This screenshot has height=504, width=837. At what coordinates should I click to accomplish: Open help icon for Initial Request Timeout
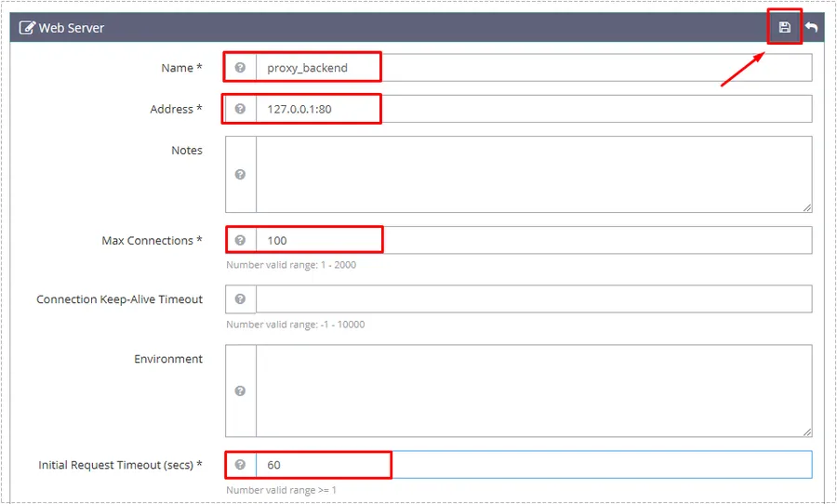click(x=240, y=465)
